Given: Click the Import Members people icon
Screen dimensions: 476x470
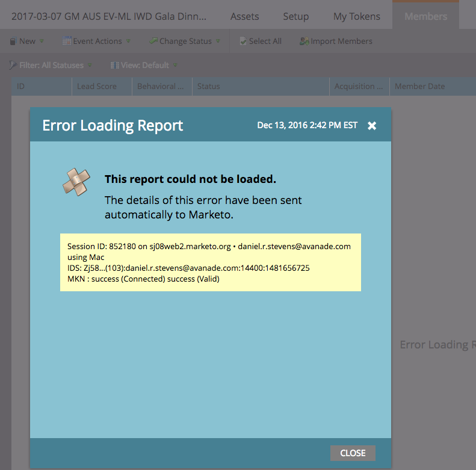Looking at the screenshot, I should pos(304,41).
